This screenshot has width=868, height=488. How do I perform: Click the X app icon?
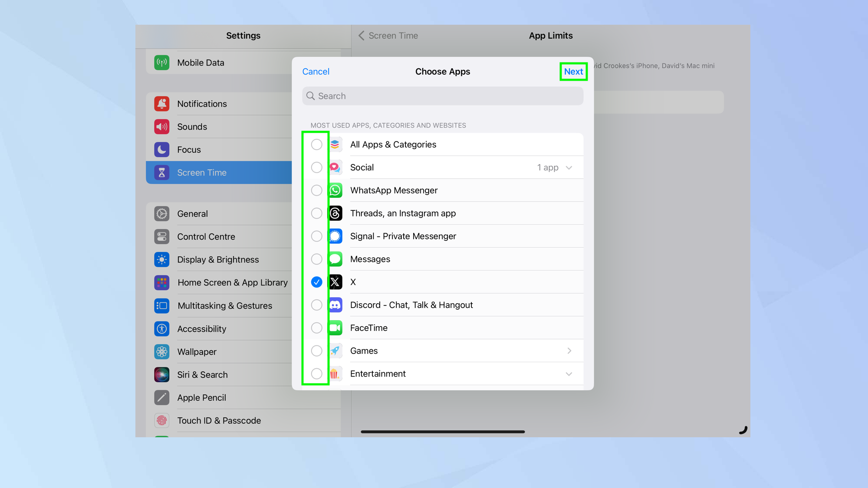click(335, 282)
